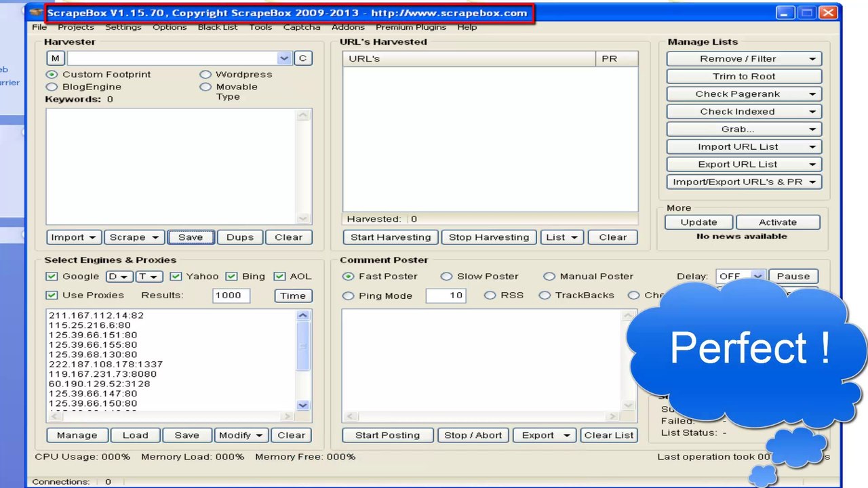Image resolution: width=868 pixels, height=488 pixels.
Task: Select the Fast Poster radio button
Action: click(349, 277)
